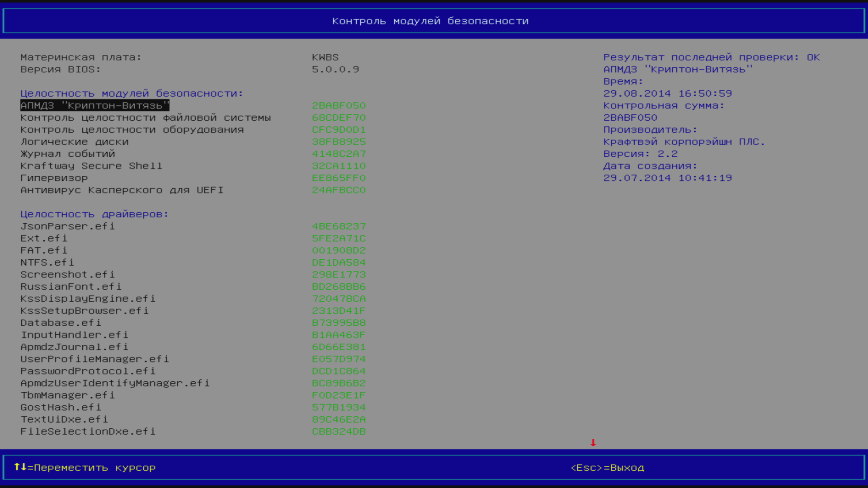Choose the Логические диски module
Screen dimensions: 868x488
coord(74,142)
